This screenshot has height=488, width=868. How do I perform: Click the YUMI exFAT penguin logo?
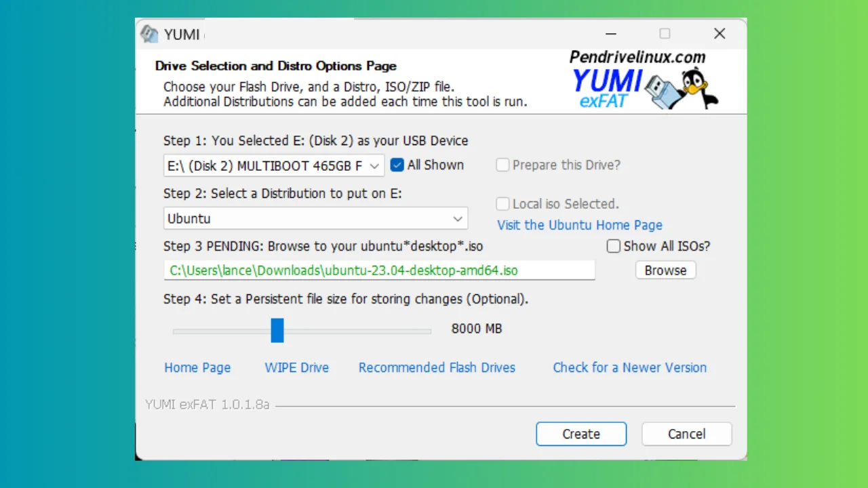644,80
